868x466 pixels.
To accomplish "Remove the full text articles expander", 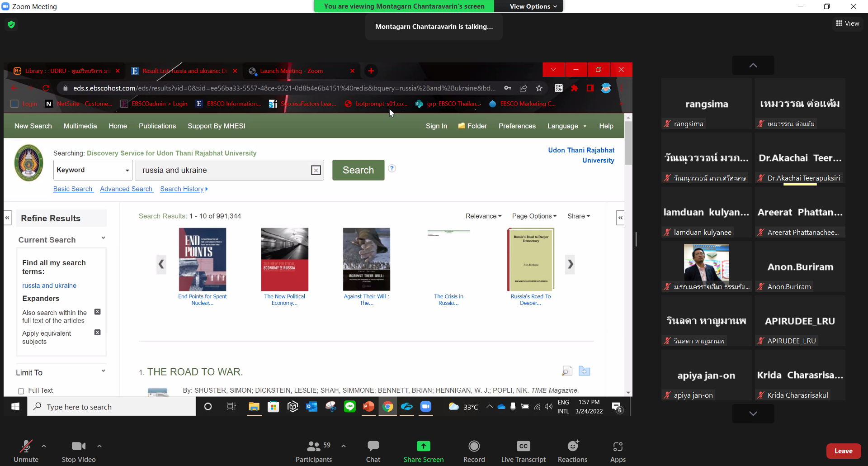I will point(97,312).
